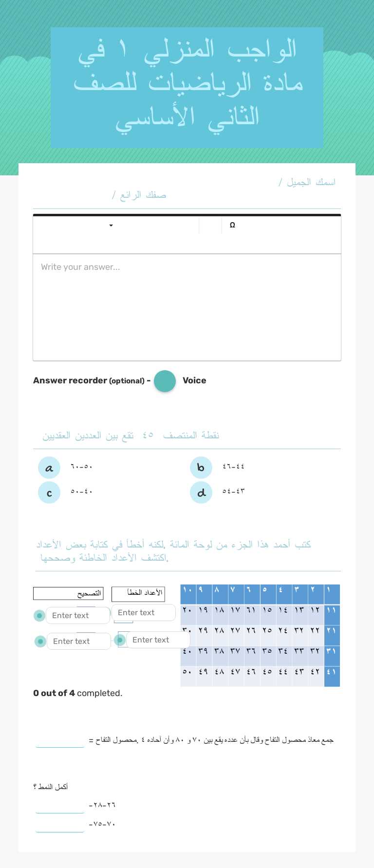
Task: Select answer choice b labeled ٤٤-٤٦
Action: 201,468
